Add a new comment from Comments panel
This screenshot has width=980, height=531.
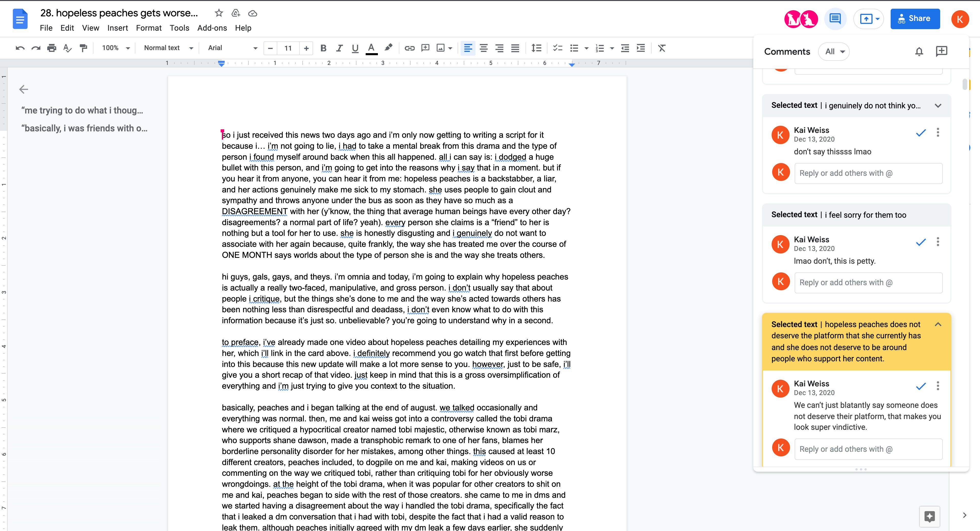(942, 51)
